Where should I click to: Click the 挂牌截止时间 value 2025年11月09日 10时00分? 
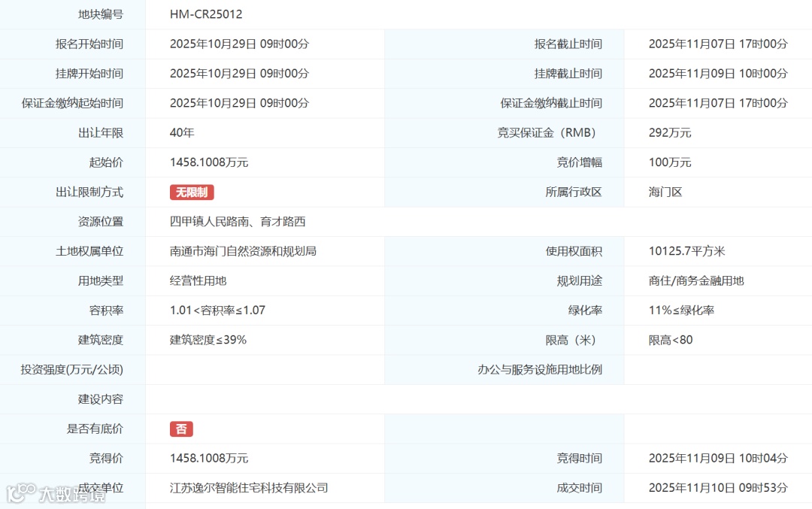click(x=718, y=74)
